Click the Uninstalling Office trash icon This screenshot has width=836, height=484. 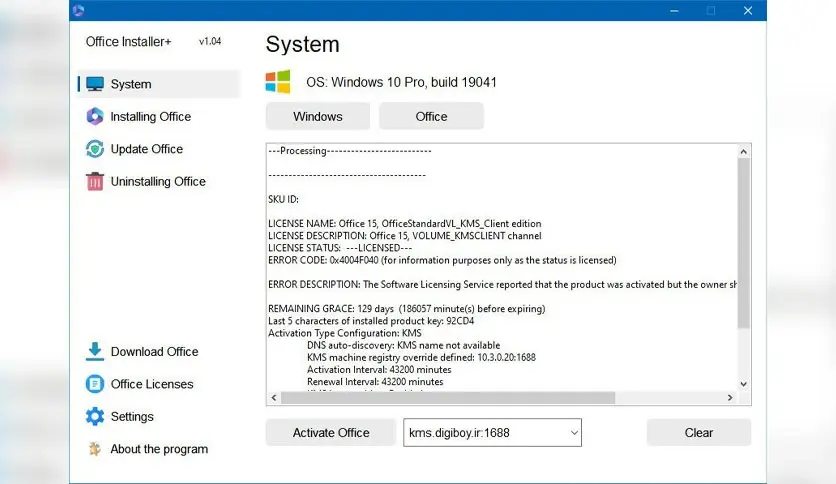tap(95, 181)
